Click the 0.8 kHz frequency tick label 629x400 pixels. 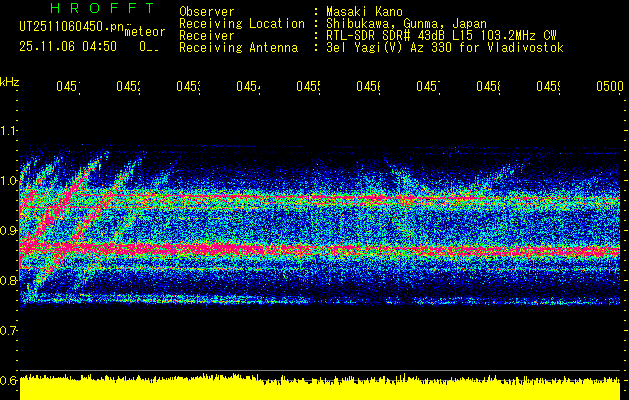(x=8, y=280)
